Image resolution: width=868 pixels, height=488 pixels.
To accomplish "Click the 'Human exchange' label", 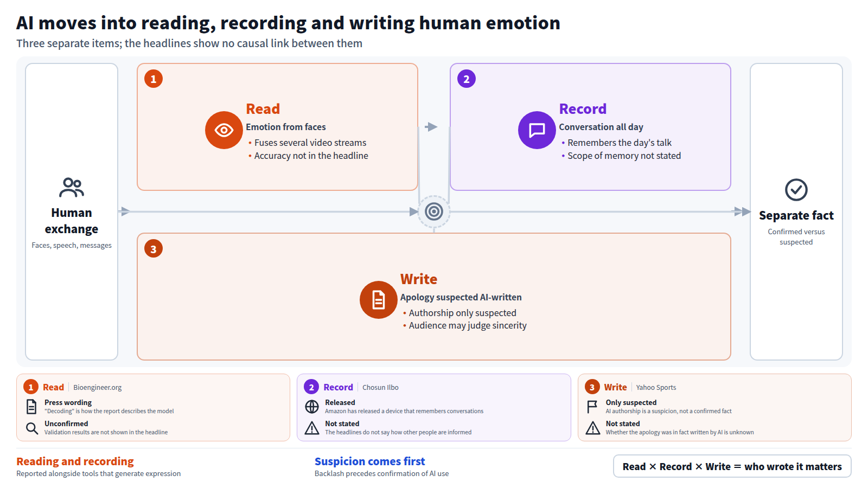I will coord(72,221).
